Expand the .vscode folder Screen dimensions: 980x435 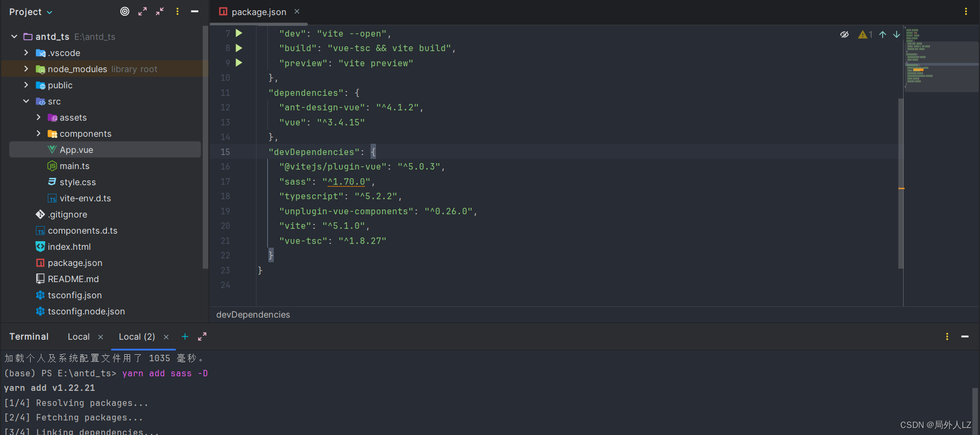coord(26,53)
